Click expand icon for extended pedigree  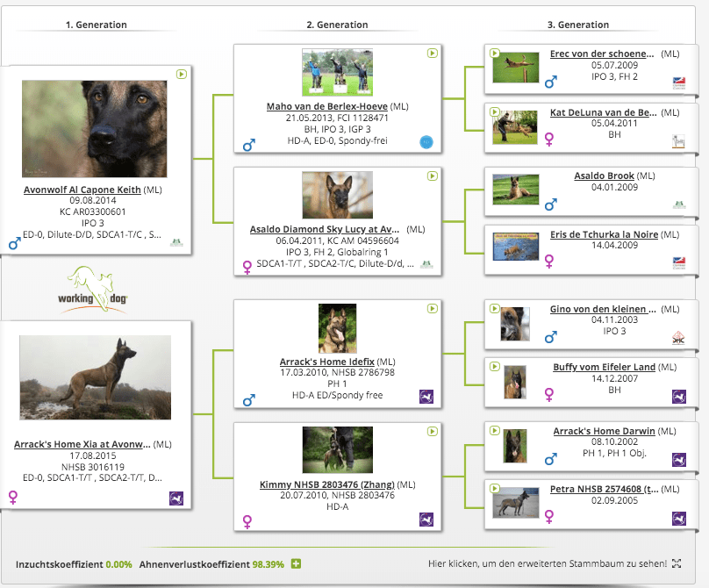[x=677, y=563]
